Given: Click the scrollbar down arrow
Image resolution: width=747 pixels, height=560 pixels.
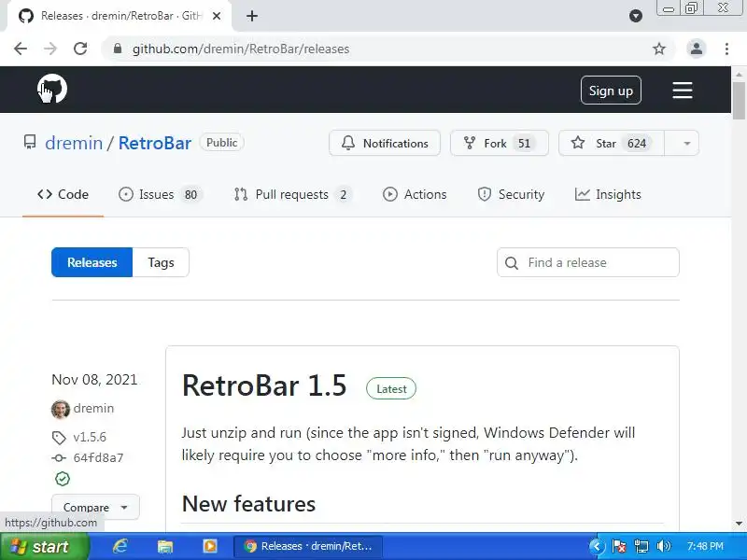Looking at the screenshot, I should pos(739,524).
